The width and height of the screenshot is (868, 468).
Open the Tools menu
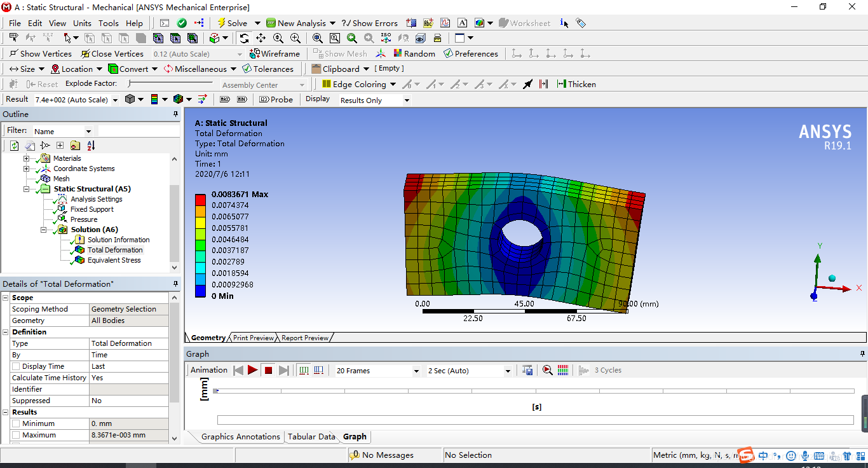coord(108,23)
